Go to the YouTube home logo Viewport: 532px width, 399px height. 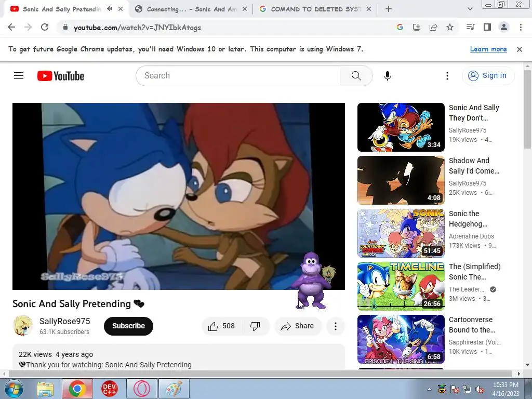[x=61, y=76]
